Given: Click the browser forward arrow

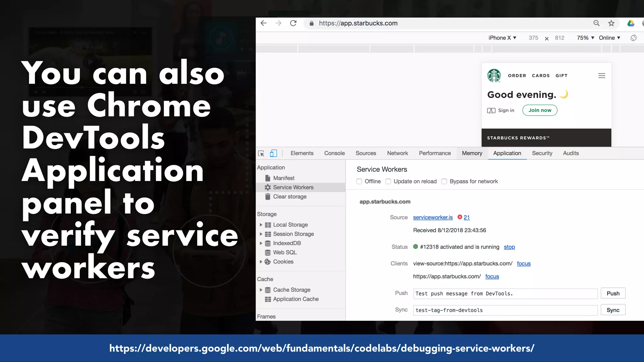Looking at the screenshot, I should pos(278,23).
